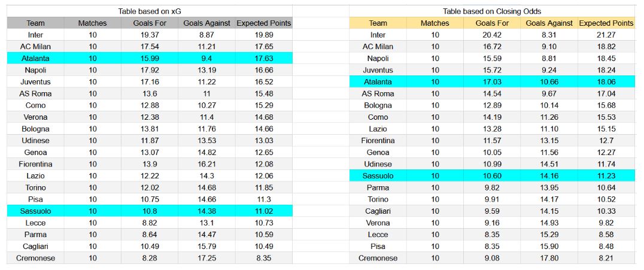Click the Matches header in Closing Odds table
644x270 pixels.
click(x=435, y=23)
